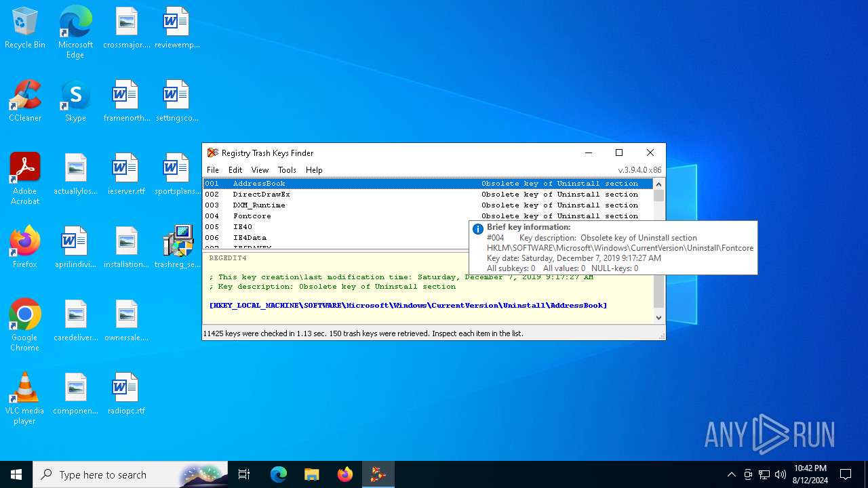Screen dimensions: 868x488
Task: Open the volume control in tray
Action: (x=781, y=474)
